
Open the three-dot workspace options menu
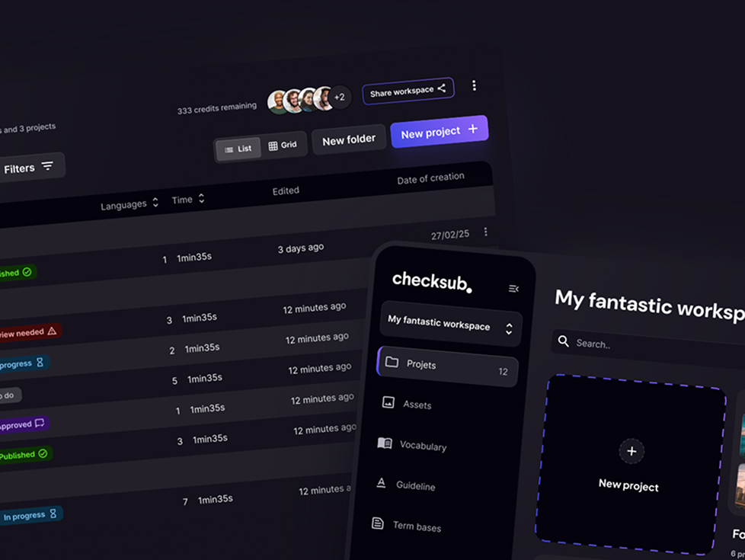point(474,85)
